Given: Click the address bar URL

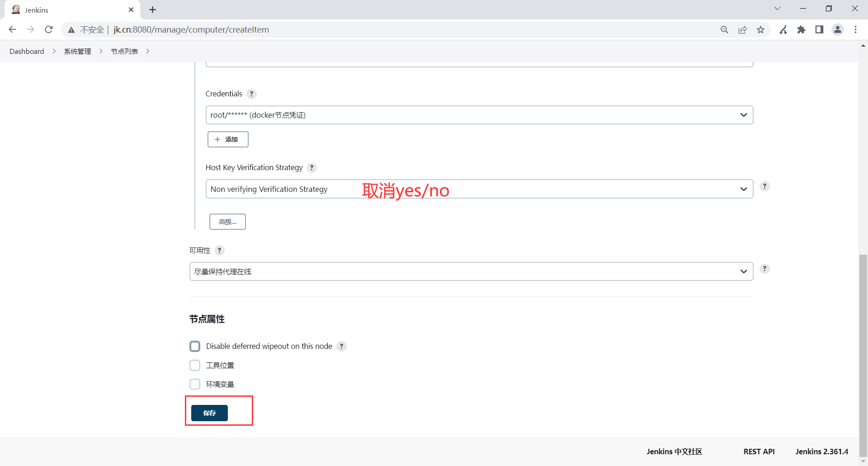Looking at the screenshot, I should (x=191, y=29).
